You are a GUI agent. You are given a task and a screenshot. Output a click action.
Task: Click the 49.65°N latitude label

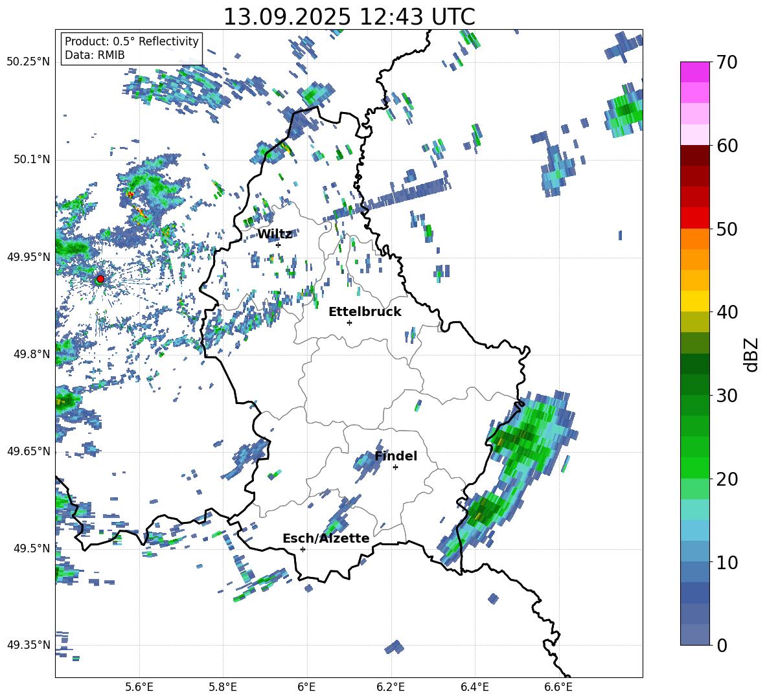point(29,451)
